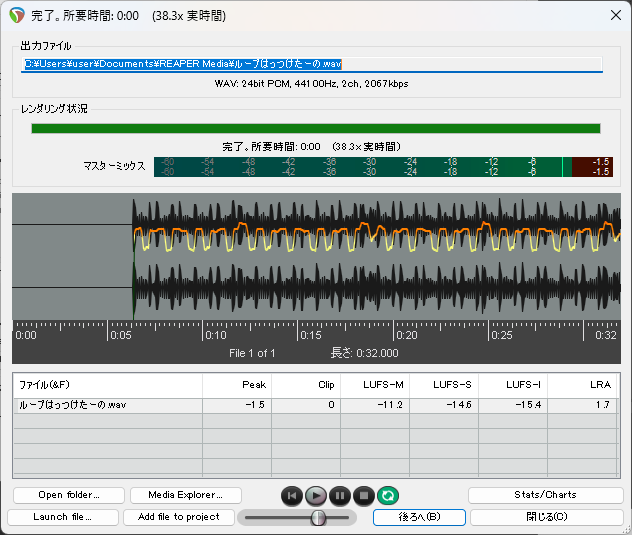Click the Open folder button
This screenshot has width=632, height=535.
point(68,495)
